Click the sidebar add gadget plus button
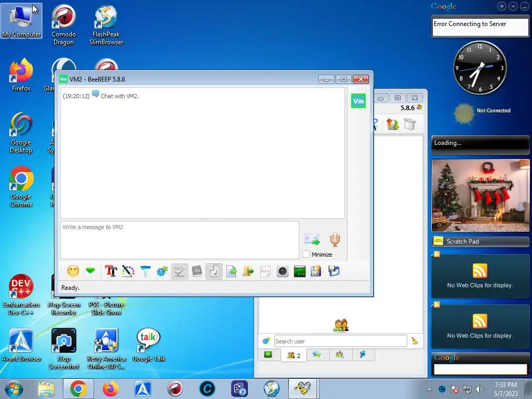 click(x=502, y=6)
